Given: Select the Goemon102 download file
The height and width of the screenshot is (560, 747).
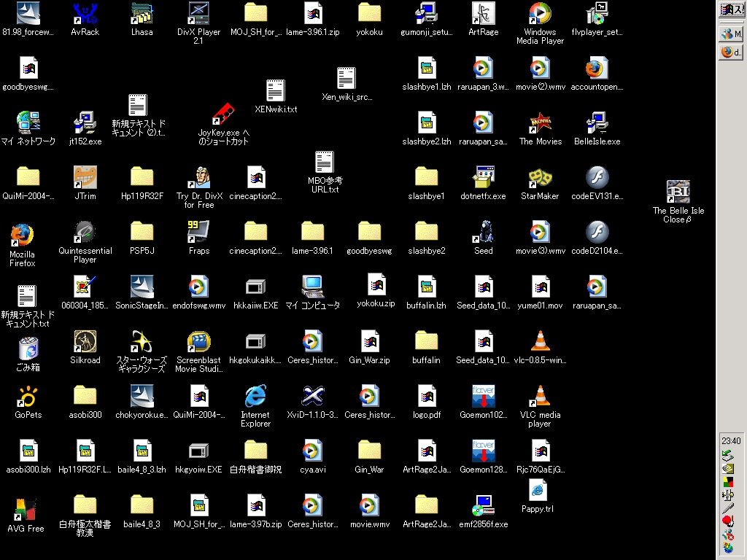Looking at the screenshot, I should point(483,402).
